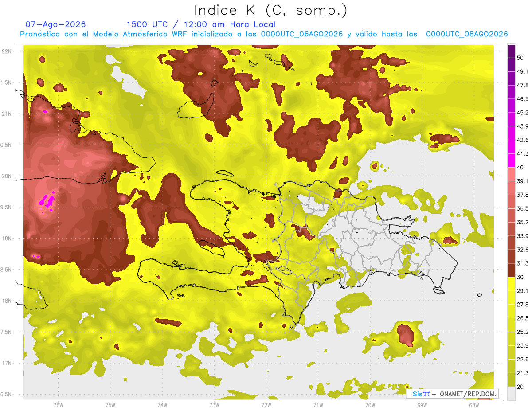Click the '70W' longitude axis label

(370, 405)
